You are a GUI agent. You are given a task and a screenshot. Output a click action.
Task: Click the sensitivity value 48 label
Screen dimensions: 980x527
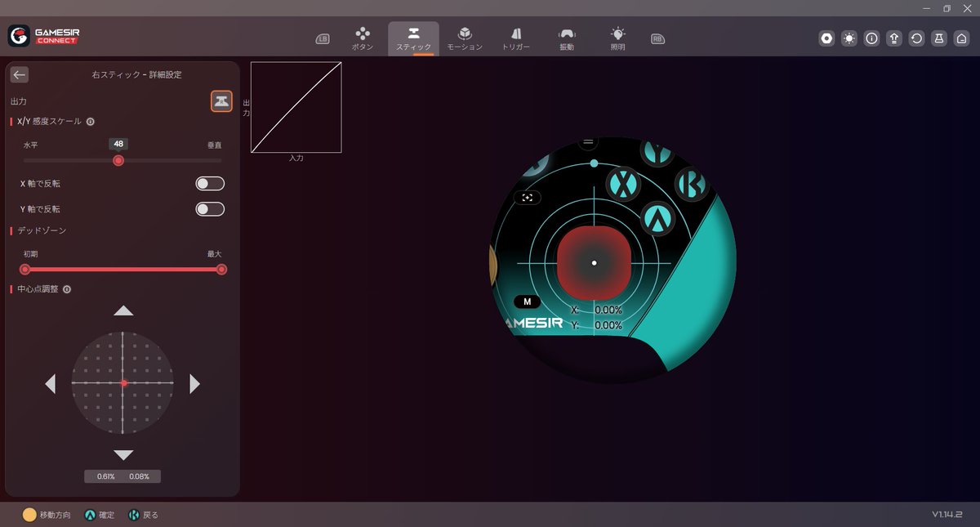point(118,144)
